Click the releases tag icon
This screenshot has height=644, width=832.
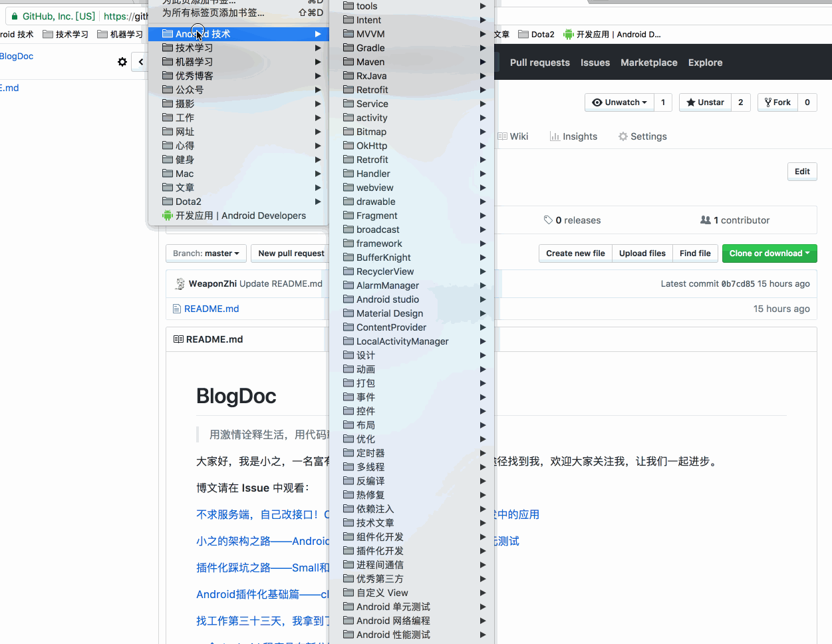coord(548,220)
